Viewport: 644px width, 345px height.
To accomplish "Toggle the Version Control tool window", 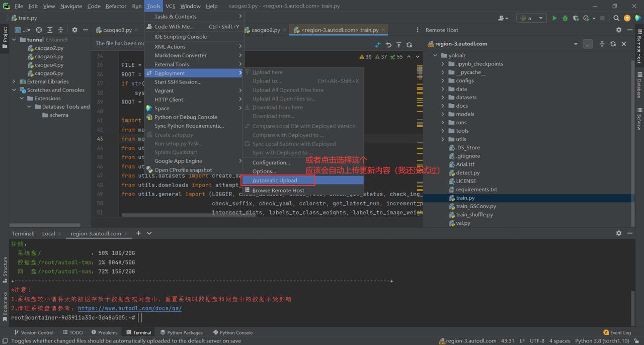I will [34, 332].
